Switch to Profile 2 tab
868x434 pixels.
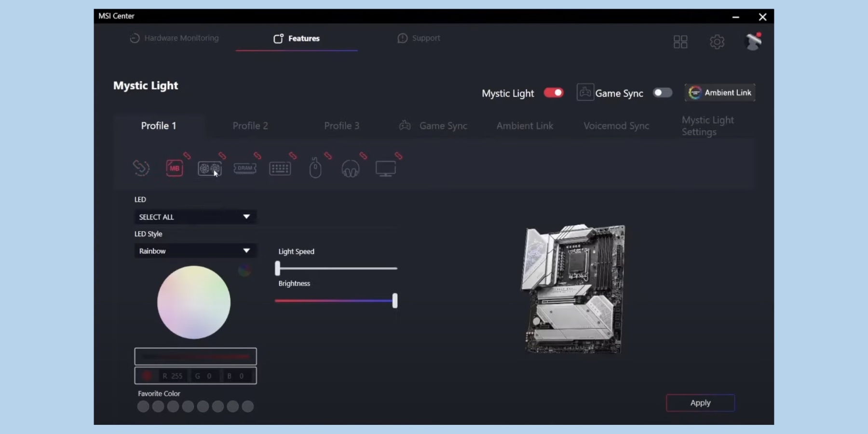[x=250, y=126]
